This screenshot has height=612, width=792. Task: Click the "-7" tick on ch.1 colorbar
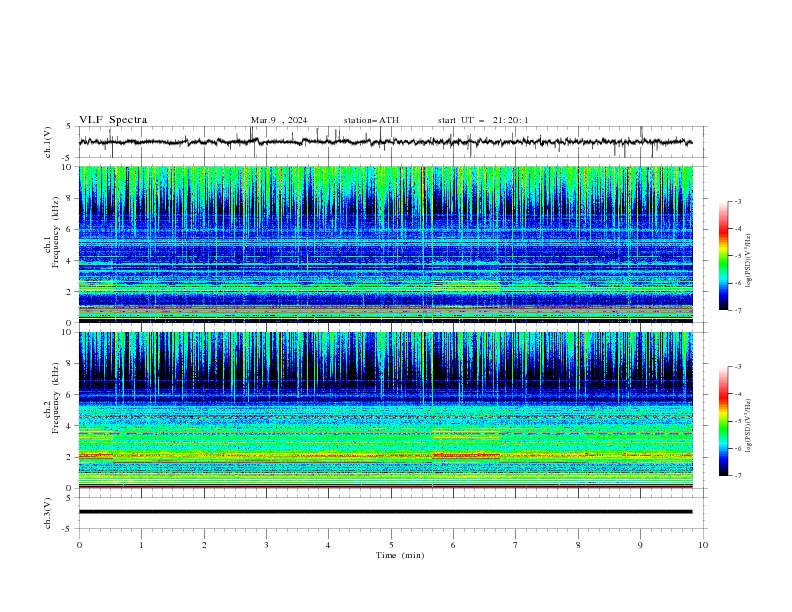click(x=738, y=310)
